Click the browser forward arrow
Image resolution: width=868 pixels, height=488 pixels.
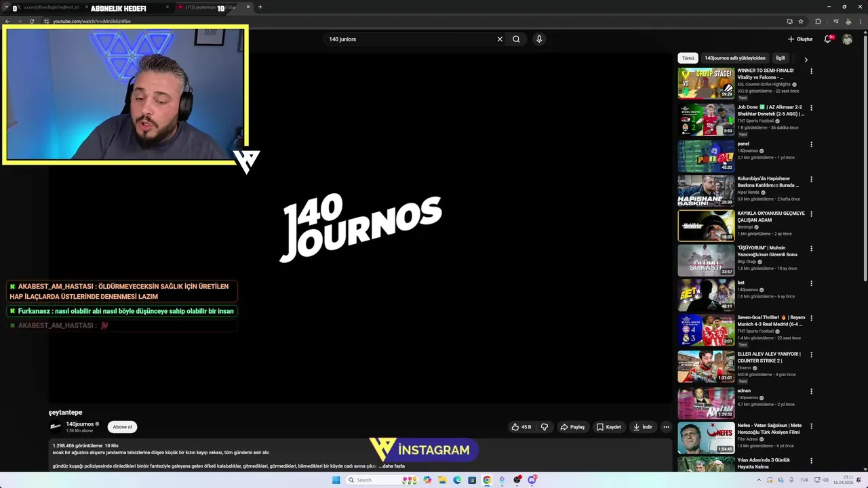click(x=19, y=21)
